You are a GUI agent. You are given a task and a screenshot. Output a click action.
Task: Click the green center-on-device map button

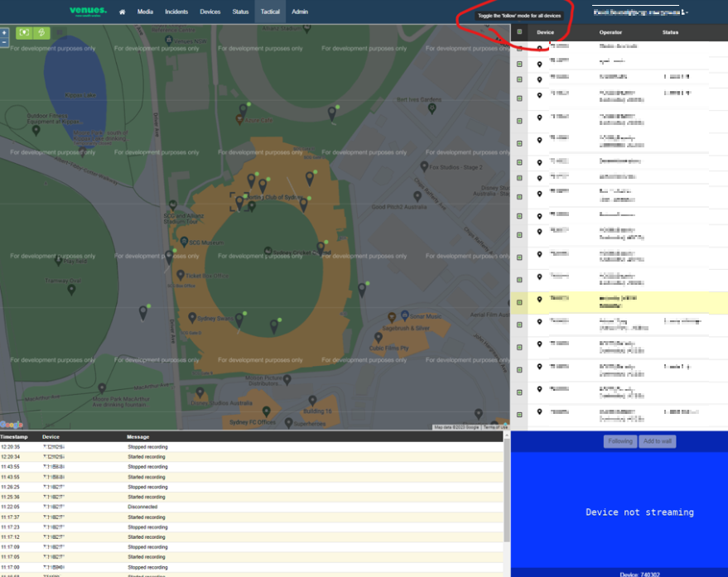24,32
